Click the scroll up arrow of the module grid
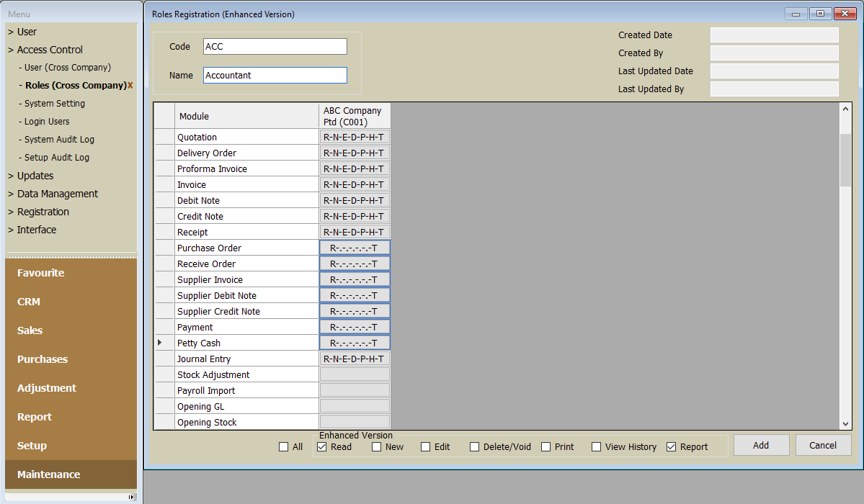Image resolution: width=864 pixels, height=504 pixels. pos(846,109)
